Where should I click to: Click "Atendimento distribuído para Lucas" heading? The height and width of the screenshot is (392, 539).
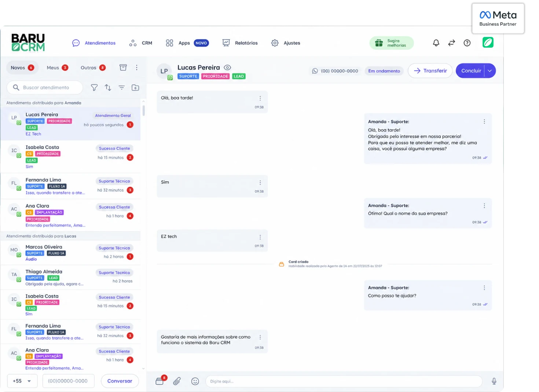41,236
